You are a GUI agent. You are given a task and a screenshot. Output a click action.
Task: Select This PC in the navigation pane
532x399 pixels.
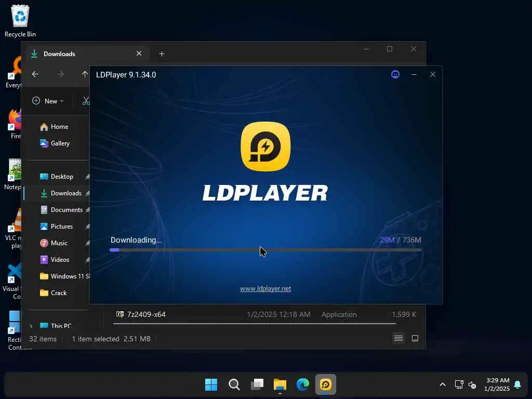click(x=56, y=326)
